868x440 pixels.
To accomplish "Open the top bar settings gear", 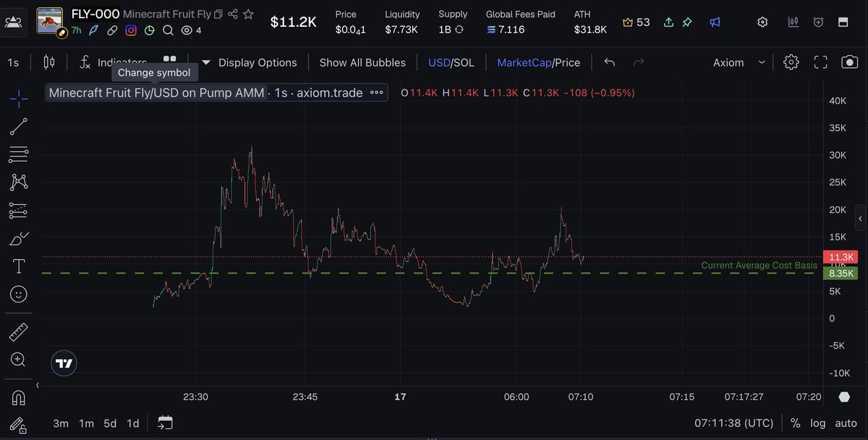I will [762, 22].
